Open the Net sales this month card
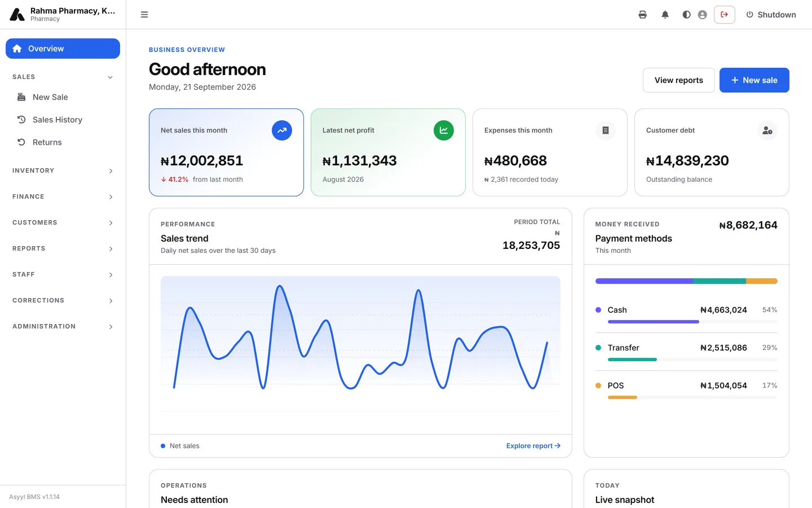 [x=226, y=152]
